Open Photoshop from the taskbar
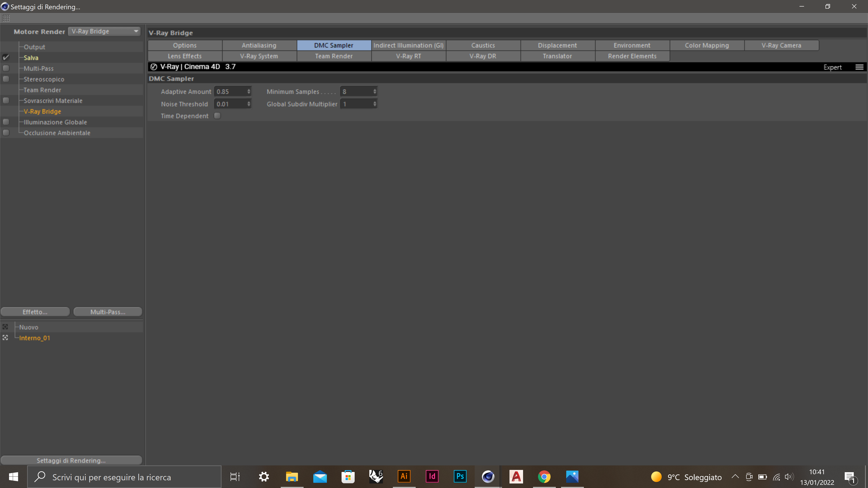This screenshot has height=488, width=868. [x=460, y=476]
